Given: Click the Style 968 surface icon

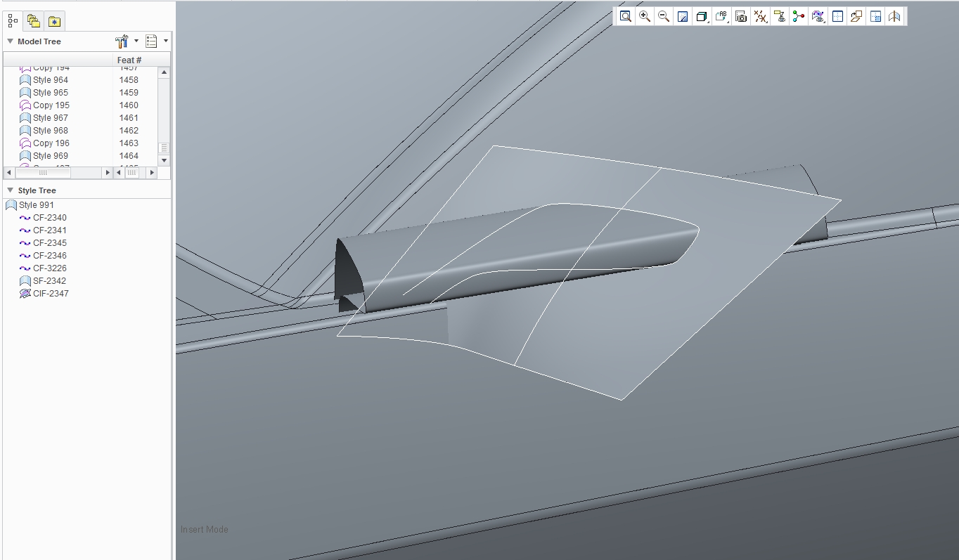Looking at the screenshot, I should 25,131.
